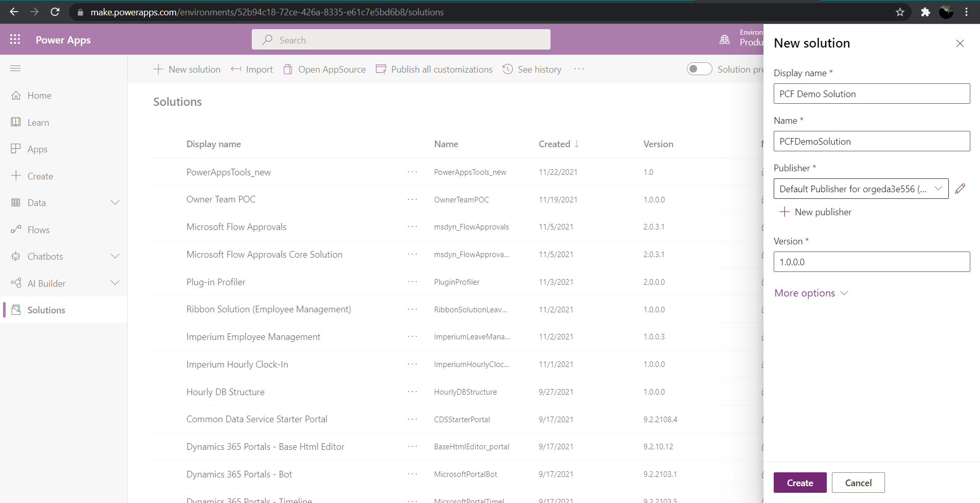Click See history
This screenshot has height=503, width=980.
click(532, 69)
